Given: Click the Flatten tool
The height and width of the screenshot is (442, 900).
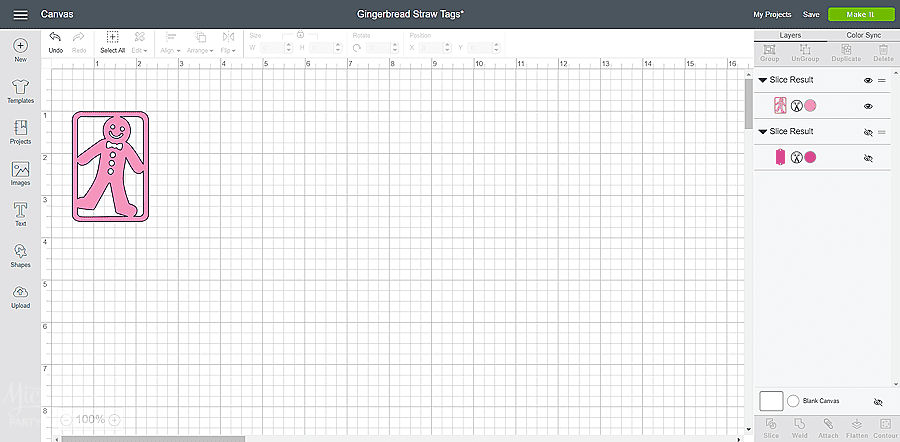Looking at the screenshot, I should coord(856,428).
